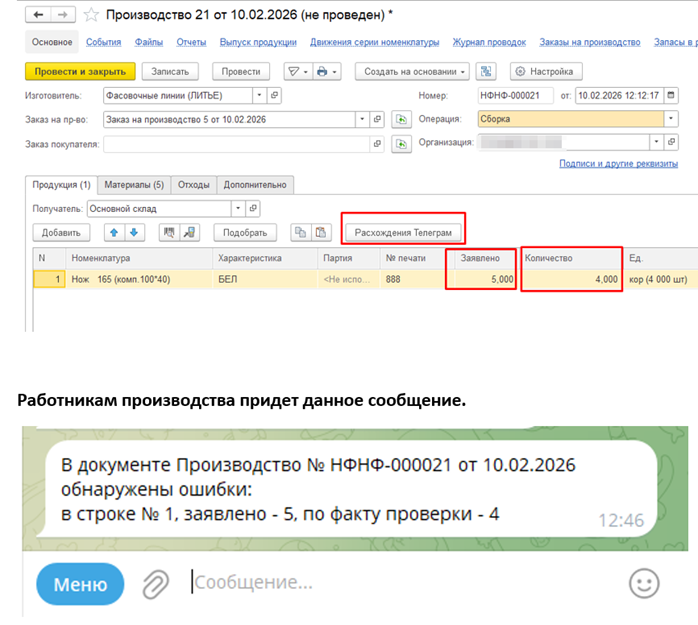Open the print icon menu
698x625 pixels.
[327, 71]
